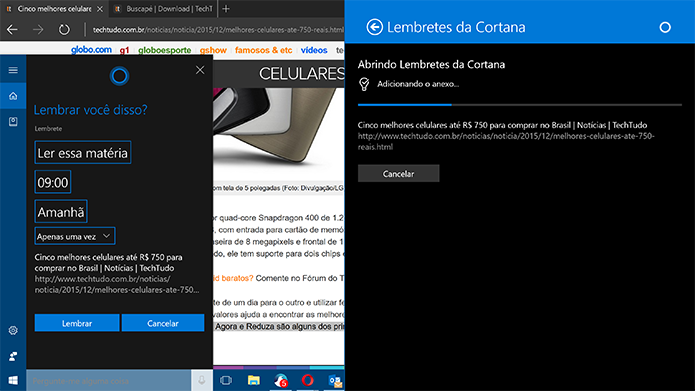Open Task View on taskbar

pos(226,380)
